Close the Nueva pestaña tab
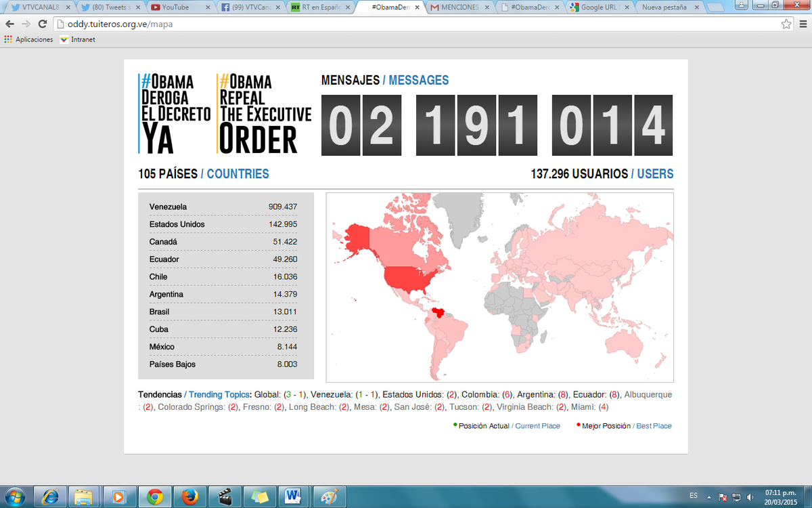Image resolution: width=812 pixels, height=508 pixels. click(x=696, y=7)
